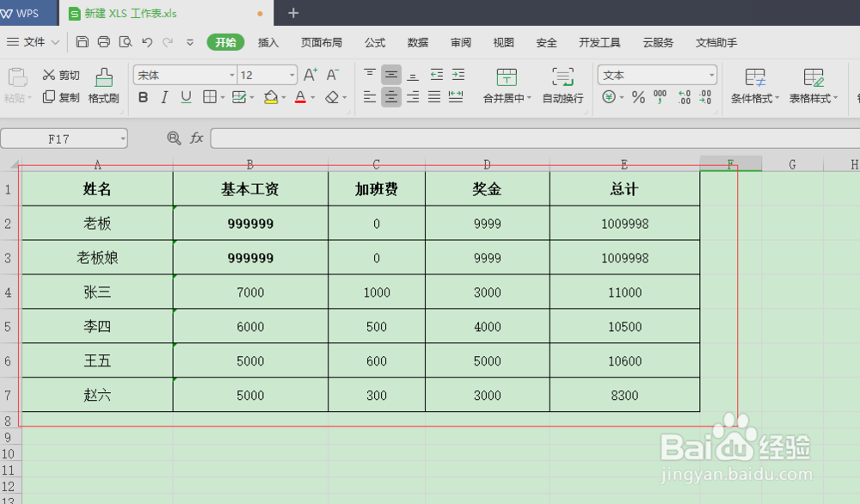The image size is (860, 504).
Task: Click the Undo icon
Action: coord(145,41)
